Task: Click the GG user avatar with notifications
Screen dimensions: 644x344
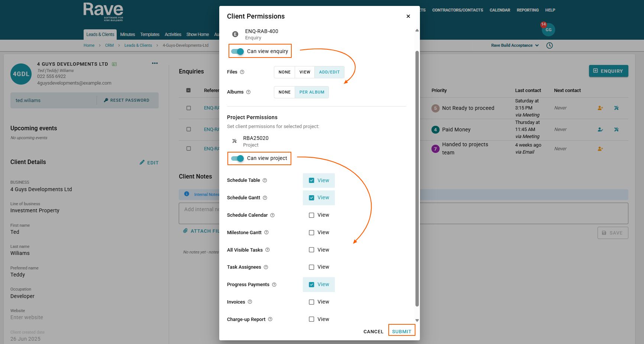Action: pos(548,30)
